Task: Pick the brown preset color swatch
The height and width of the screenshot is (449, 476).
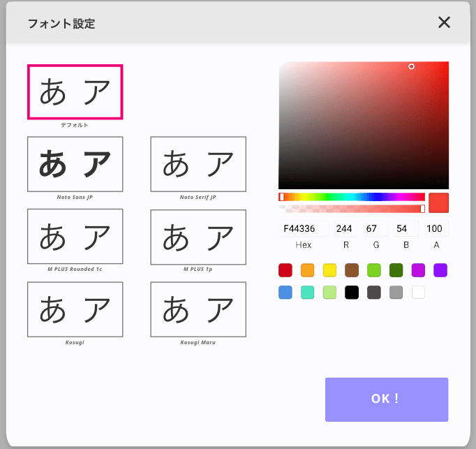Action: (x=352, y=270)
